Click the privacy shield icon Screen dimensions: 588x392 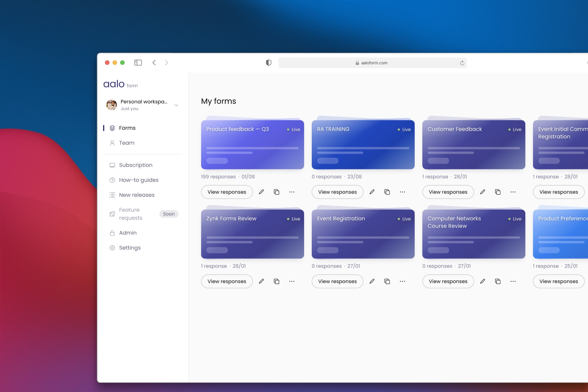269,63
